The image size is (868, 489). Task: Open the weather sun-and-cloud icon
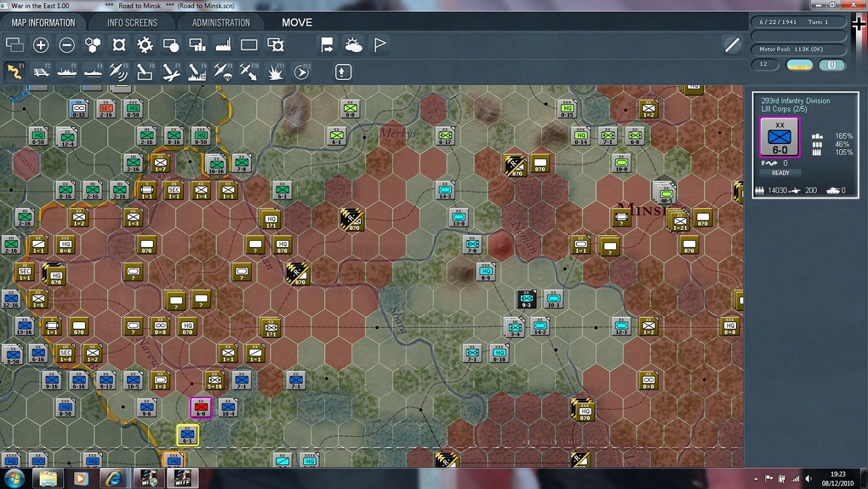tap(353, 45)
